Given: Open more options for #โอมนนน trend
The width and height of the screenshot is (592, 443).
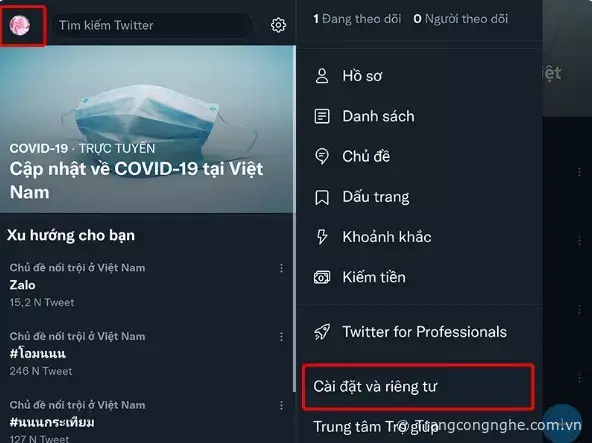Looking at the screenshot, I should (281, 337).
